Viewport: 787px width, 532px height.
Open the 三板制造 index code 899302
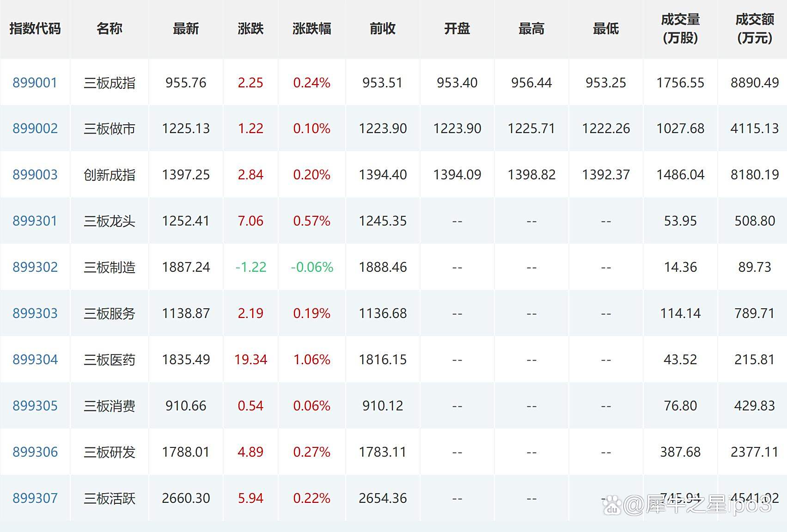35,267
